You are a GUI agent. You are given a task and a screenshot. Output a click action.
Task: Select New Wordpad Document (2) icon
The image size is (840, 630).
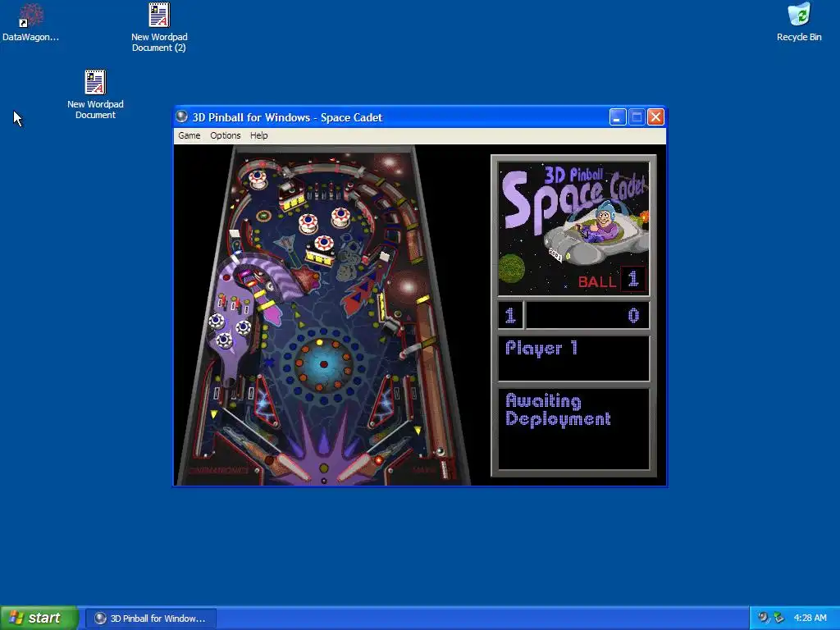click(x=159, y=27)
